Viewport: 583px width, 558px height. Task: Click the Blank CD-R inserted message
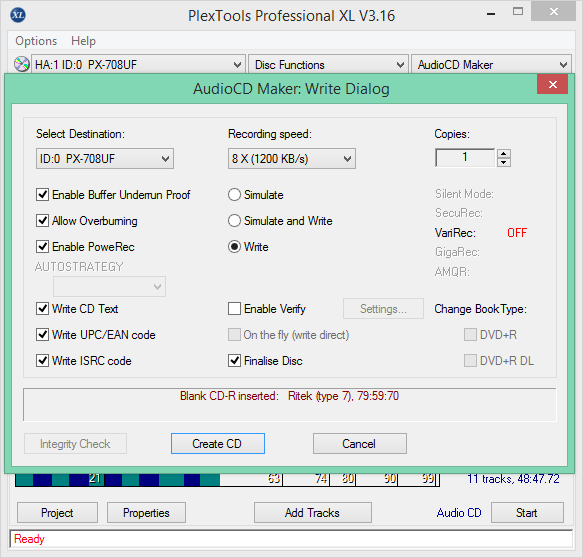289,396
